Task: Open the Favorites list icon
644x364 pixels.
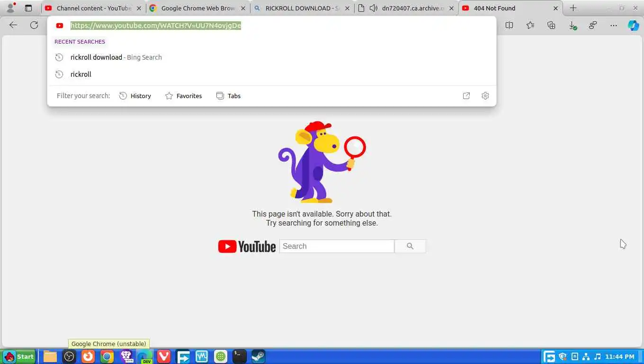Action: point(530,25)
